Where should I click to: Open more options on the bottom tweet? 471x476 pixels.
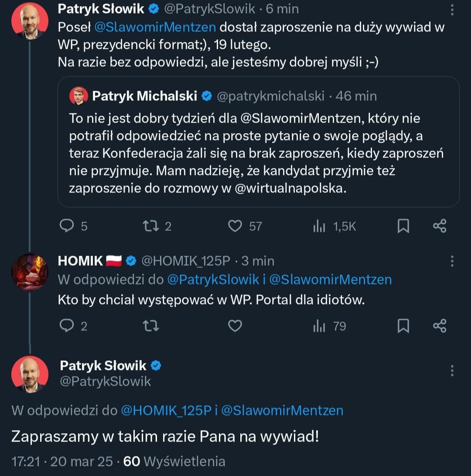(452, 370)
